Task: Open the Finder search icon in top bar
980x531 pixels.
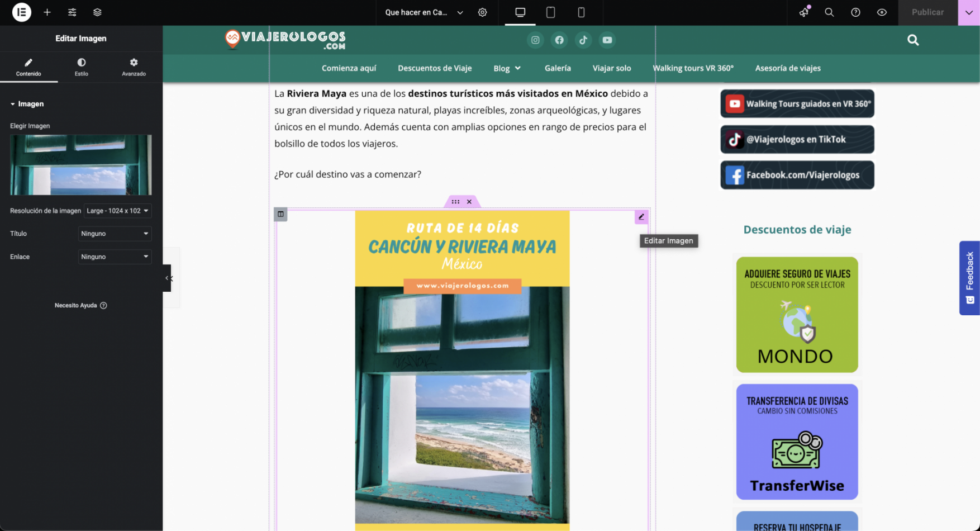Action: click(x=829, y=12)
